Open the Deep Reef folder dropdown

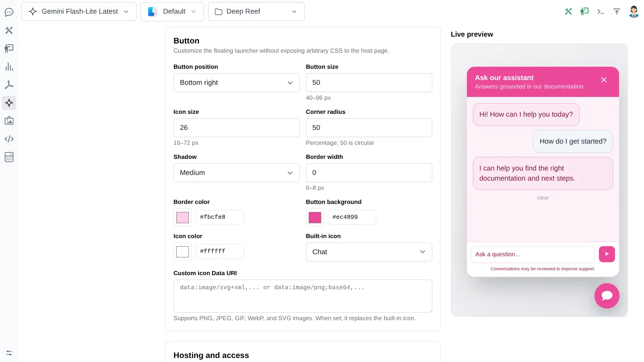(256, 12)
